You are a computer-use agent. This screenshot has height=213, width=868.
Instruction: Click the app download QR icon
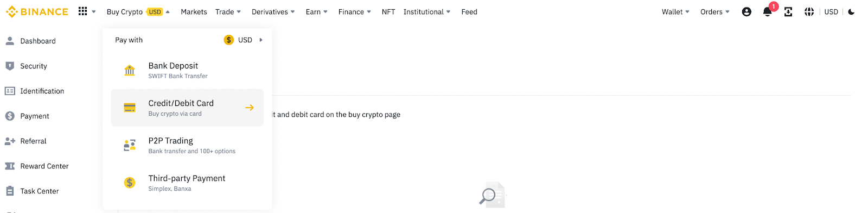coord(788,12)
